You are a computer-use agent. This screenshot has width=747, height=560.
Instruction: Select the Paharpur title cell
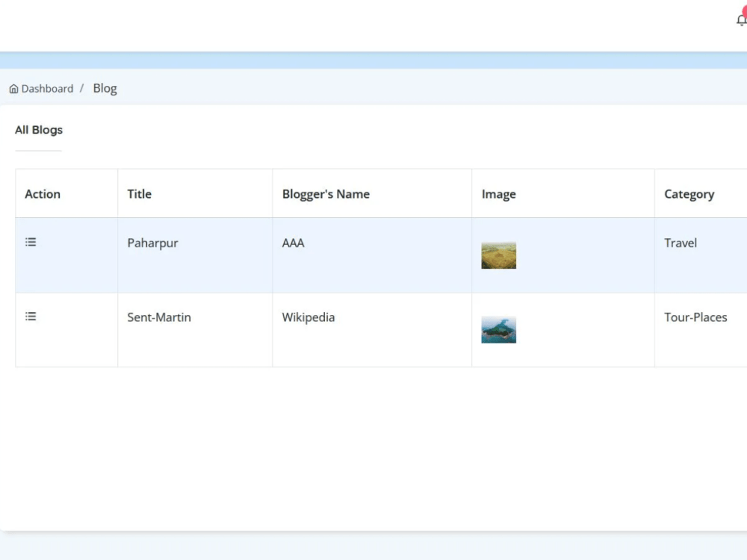(195, 255)
